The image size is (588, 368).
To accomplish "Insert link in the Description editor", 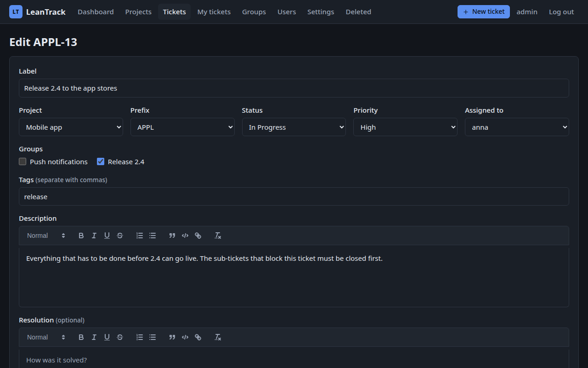I will coord(198,236).
